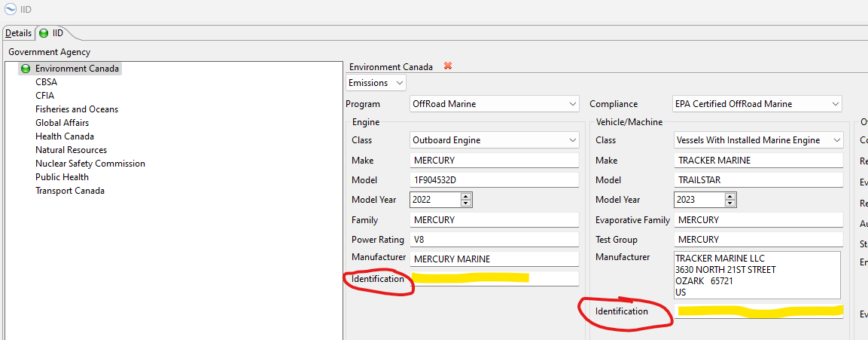
Task: Click the Test Group label
Action: 617,240
